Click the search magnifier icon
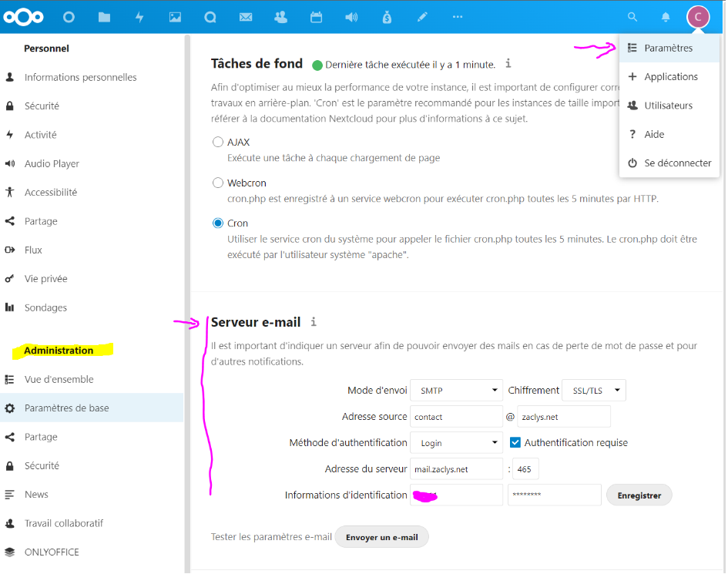This screenshot has height=574, width=728. [632, 17]
